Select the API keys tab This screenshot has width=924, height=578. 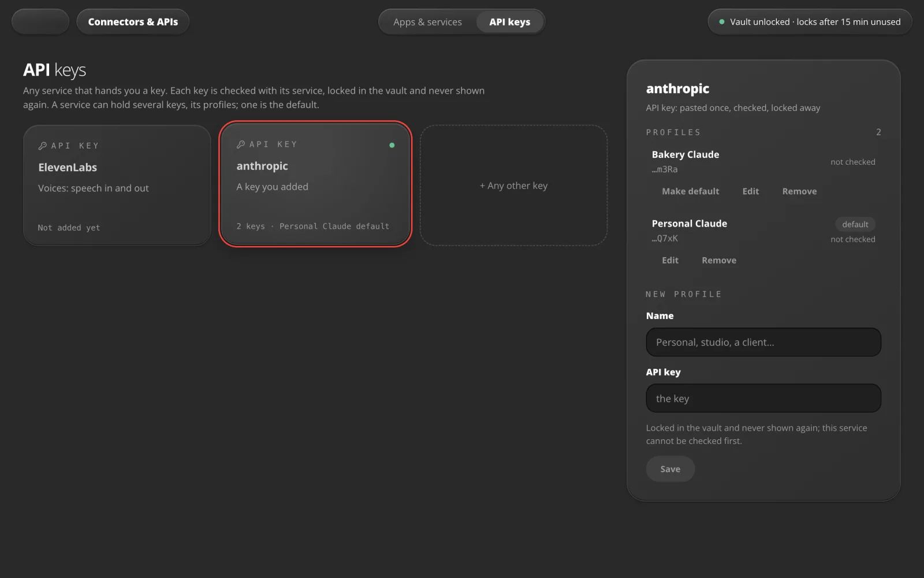[x=509, y=22]
